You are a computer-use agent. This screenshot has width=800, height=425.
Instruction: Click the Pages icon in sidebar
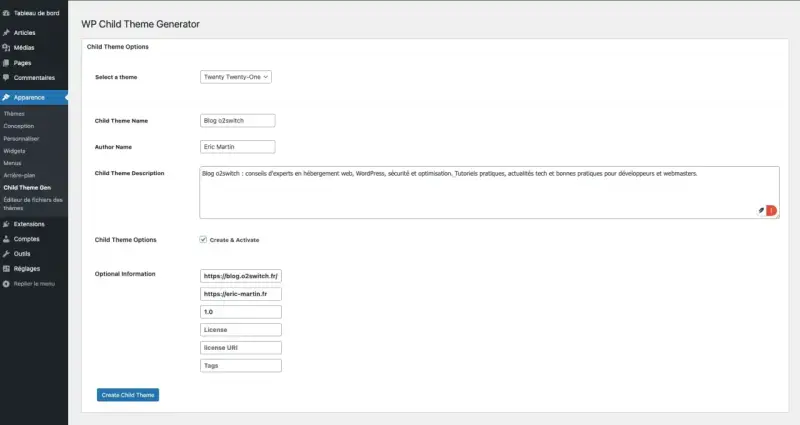tap(6, 63)
